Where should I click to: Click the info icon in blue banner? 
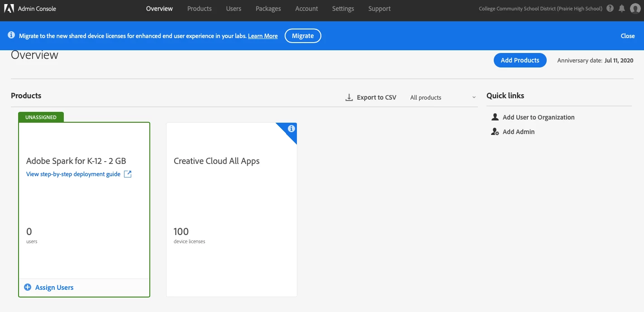click(x=11, y=35)
